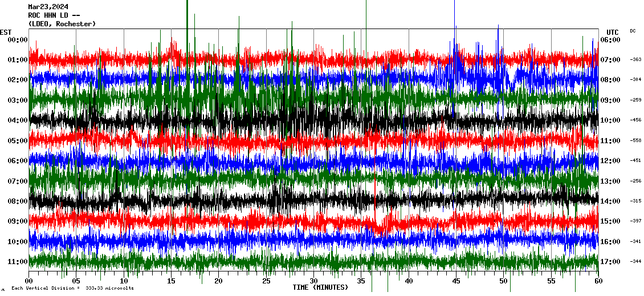Click the 17:00 UTC row label
The width and height of the screenshot is (644, 296).
click(610, 262)
